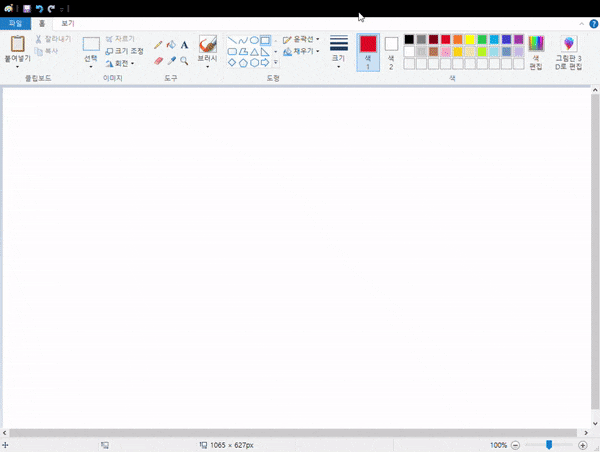Select the Fill with color bucket tool
Viewport: 600px width, 452px height.
tap(171, 45)
